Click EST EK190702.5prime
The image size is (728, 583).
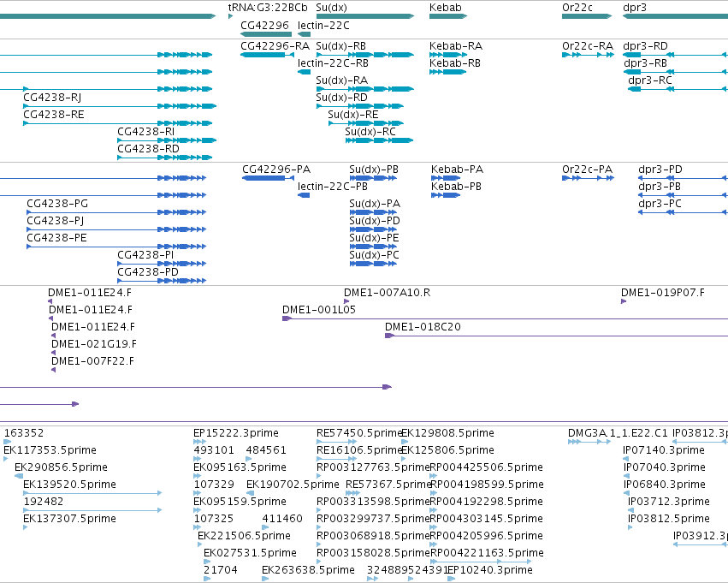pos(293,485)
